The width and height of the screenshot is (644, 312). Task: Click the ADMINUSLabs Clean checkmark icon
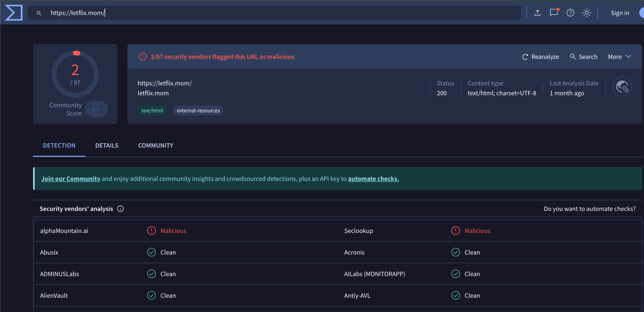(x=151, y=274)
